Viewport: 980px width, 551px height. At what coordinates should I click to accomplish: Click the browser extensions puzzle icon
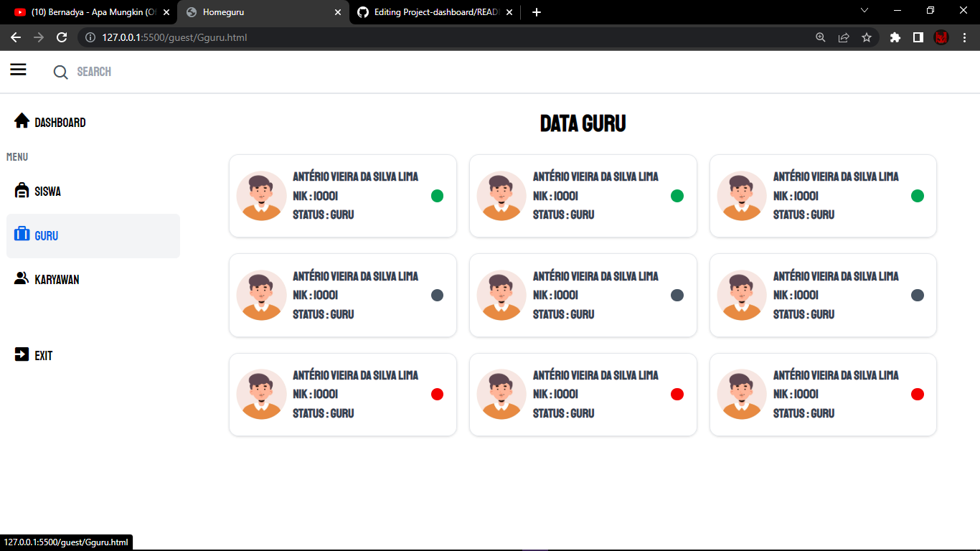click(x=895, y=37)
